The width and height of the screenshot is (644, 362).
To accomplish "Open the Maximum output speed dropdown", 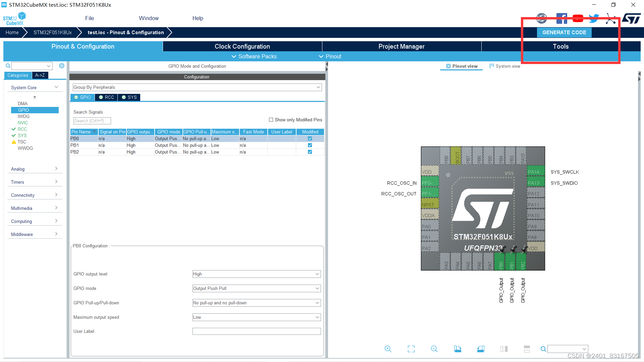I will [257, 317].
